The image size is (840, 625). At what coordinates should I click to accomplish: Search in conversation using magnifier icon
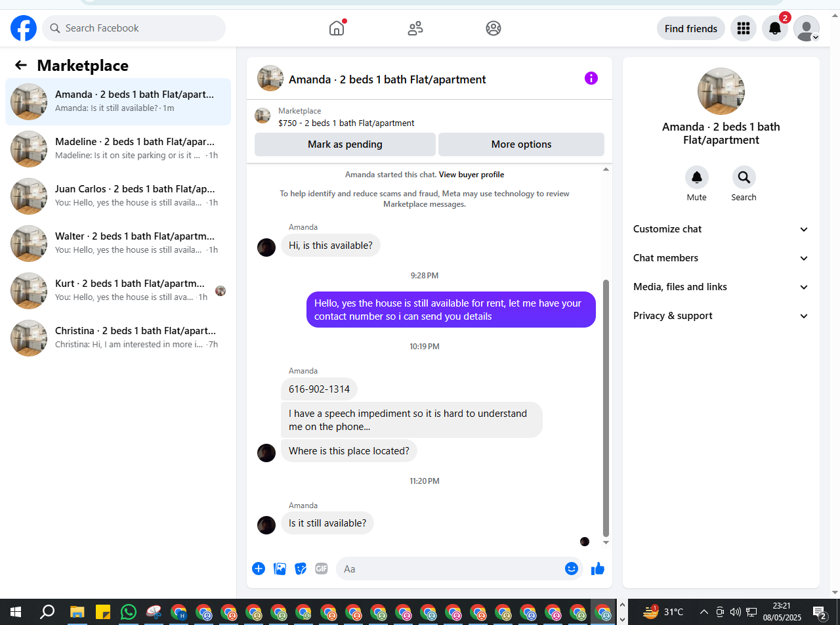pos(744,177)
